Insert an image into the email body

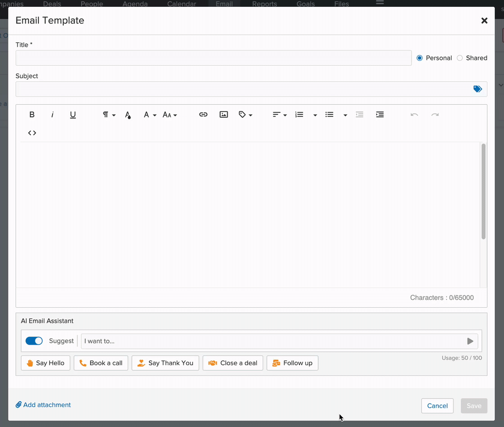pyautogui.click(x=223, y=114)
